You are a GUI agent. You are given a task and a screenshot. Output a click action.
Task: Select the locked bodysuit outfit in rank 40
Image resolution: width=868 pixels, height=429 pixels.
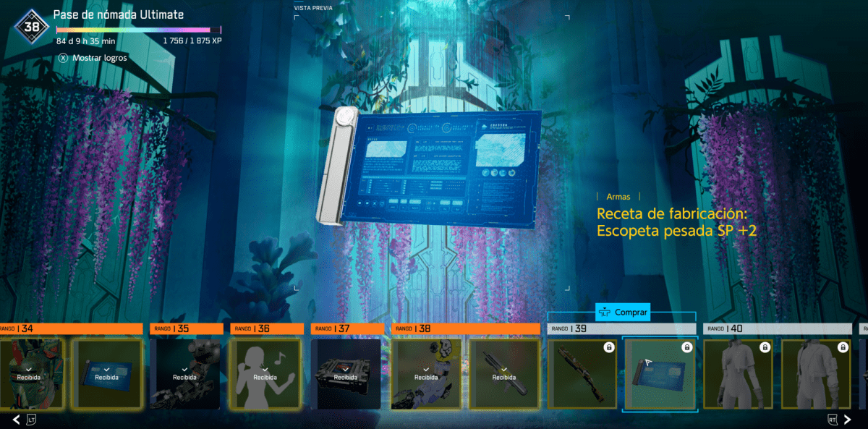(737, 374)
